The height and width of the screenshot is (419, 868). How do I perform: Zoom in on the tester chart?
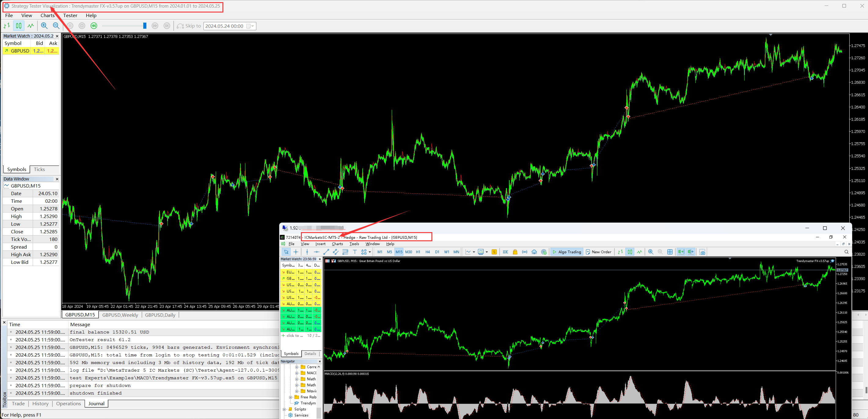(x=44, y=26)
